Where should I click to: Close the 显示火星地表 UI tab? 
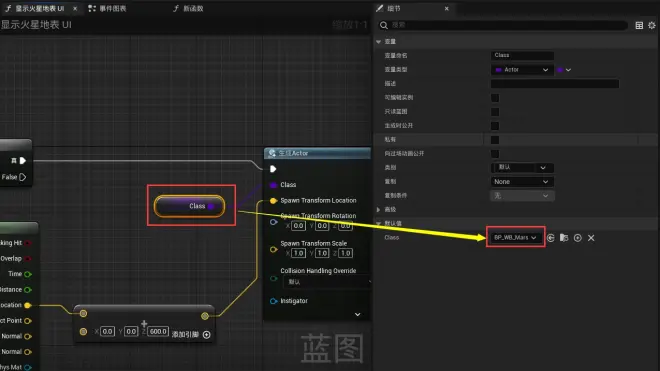pyautogui.click(x=75, y=8)
